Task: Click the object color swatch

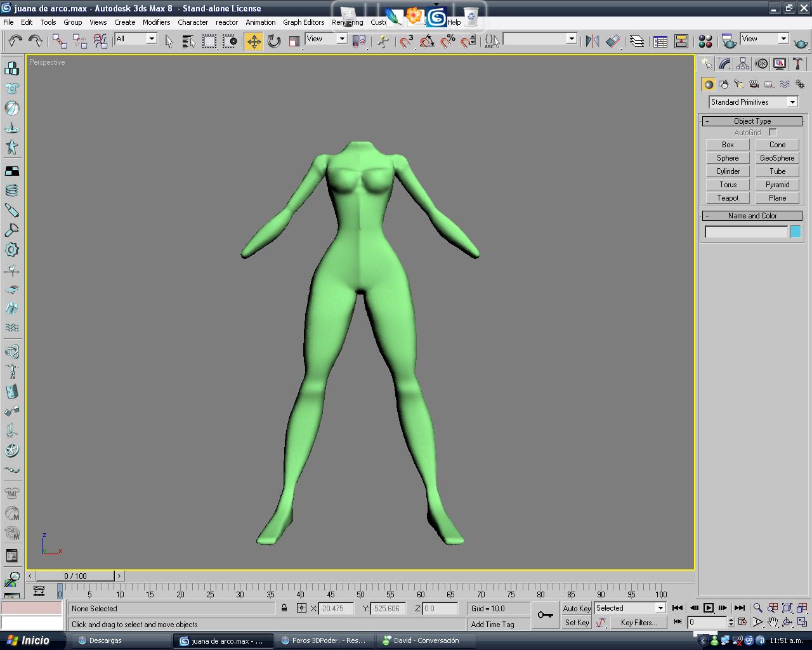Action: [x=796, y=232]
